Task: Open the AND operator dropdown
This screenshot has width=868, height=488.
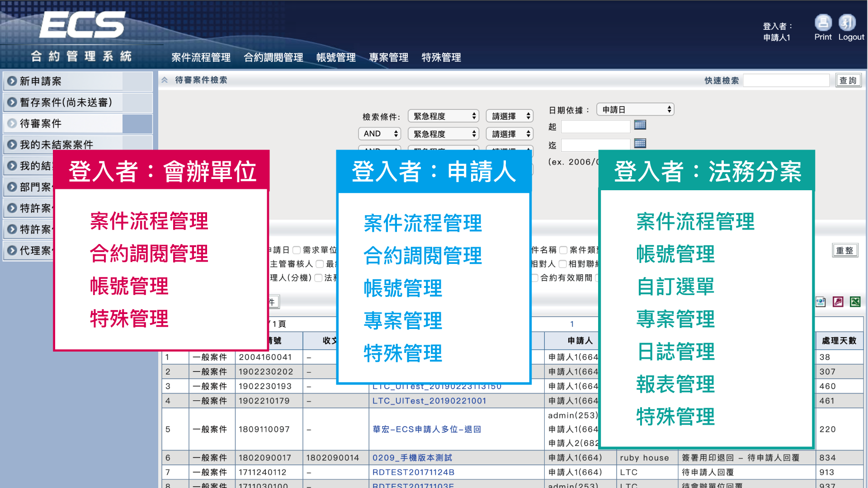Action: 380,134
